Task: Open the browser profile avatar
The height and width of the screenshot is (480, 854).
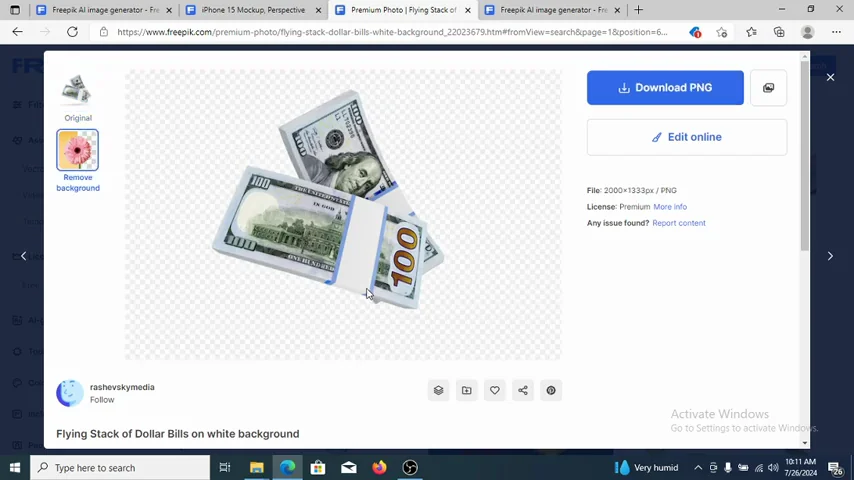Action: pyautogui.click(x=807, y=32)
